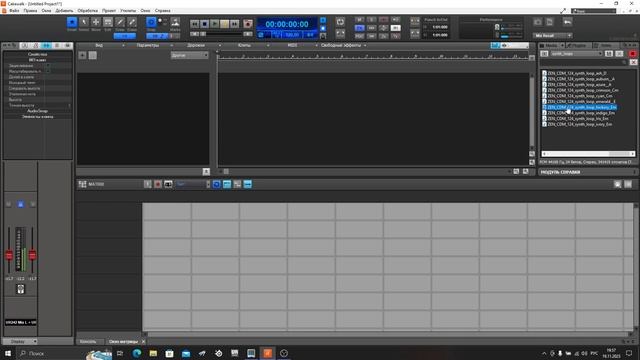Open the track control preset dropdown
This screenshot has height=360, width=640.
point(189,55)
